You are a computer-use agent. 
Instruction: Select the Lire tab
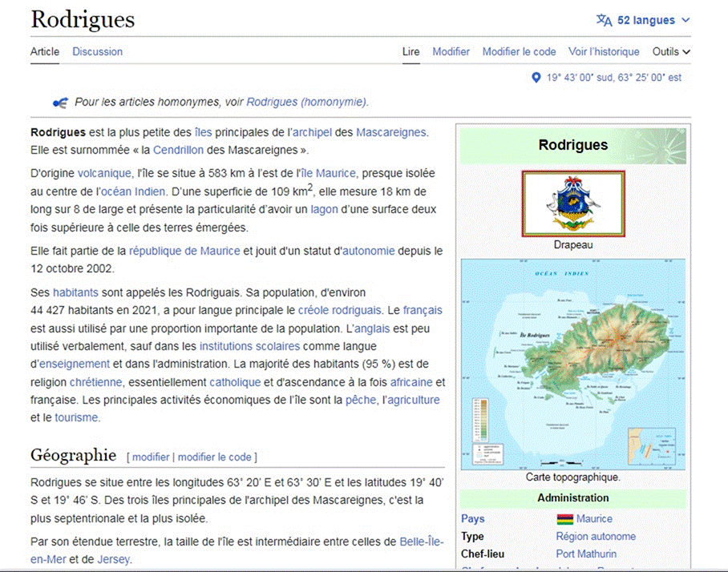coord(411,51)
